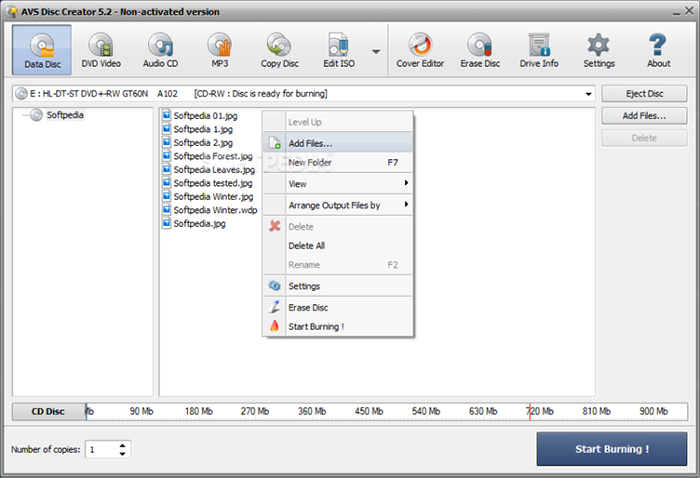Open the DVD Video project type
This screenshot has height=478, width=700.
[101, 50]
